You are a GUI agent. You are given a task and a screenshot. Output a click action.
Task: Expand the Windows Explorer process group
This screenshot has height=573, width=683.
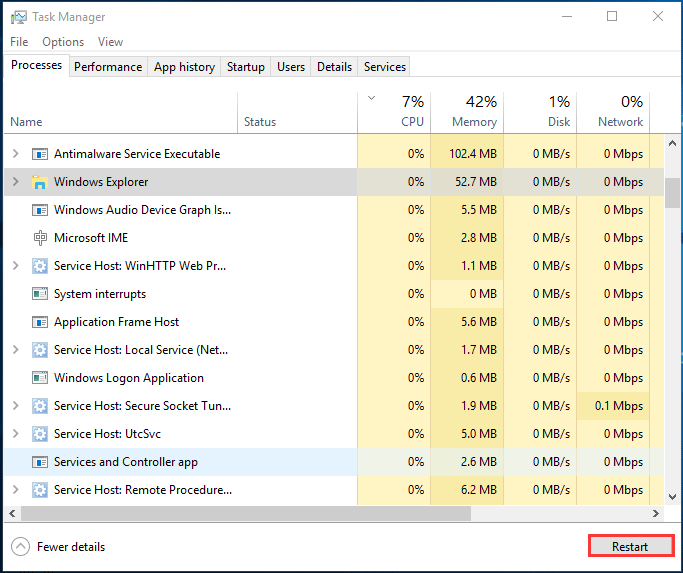tap(16, 182)
